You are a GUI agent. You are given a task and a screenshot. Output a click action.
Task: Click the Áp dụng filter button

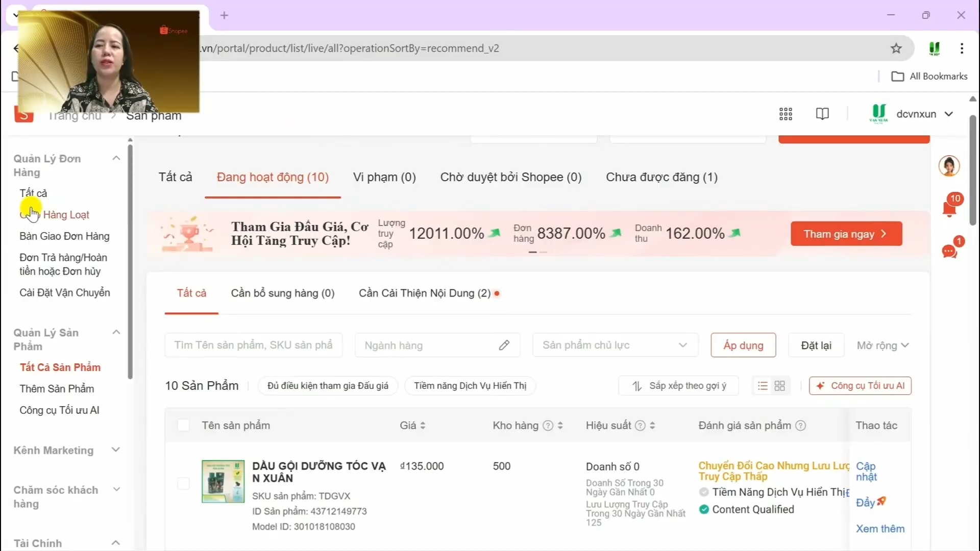743,345
